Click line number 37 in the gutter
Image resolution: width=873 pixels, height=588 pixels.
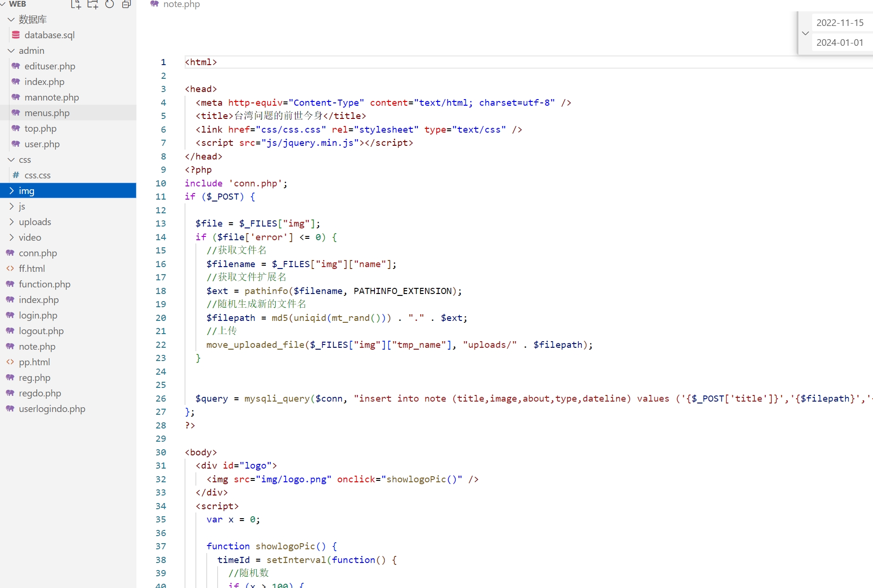tap(161, 546)
